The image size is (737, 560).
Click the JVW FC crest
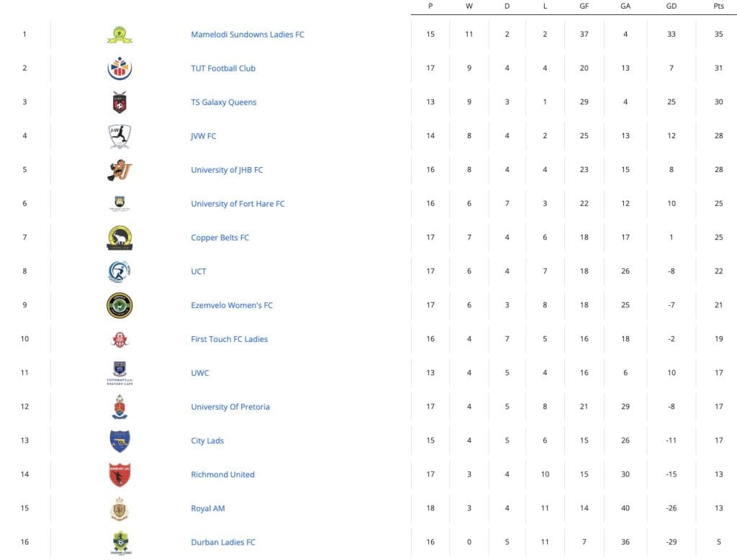coord(119,136)
